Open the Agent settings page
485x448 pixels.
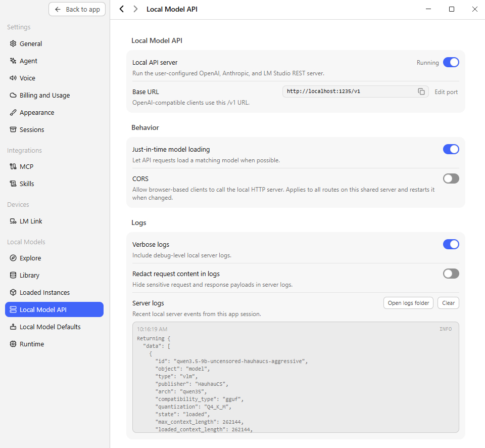54,61
